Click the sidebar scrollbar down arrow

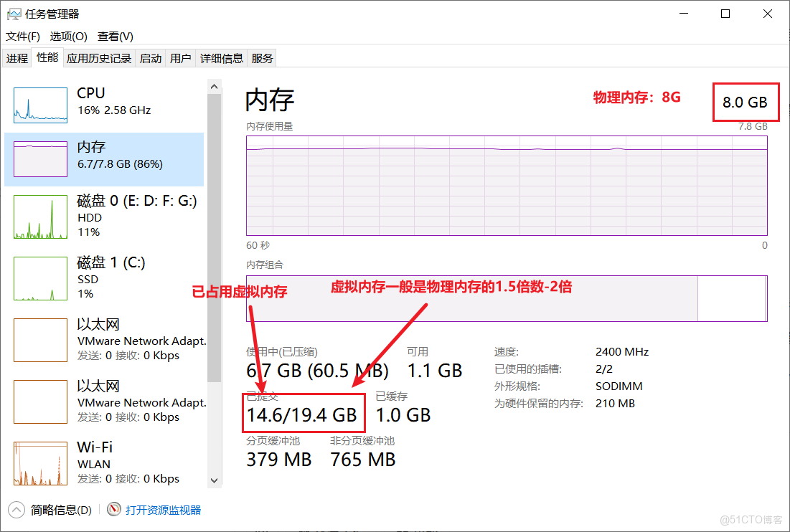point(214,480)
